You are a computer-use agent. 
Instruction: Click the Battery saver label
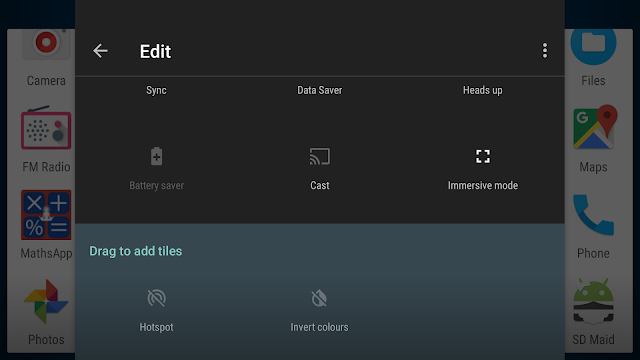point(156,185)
